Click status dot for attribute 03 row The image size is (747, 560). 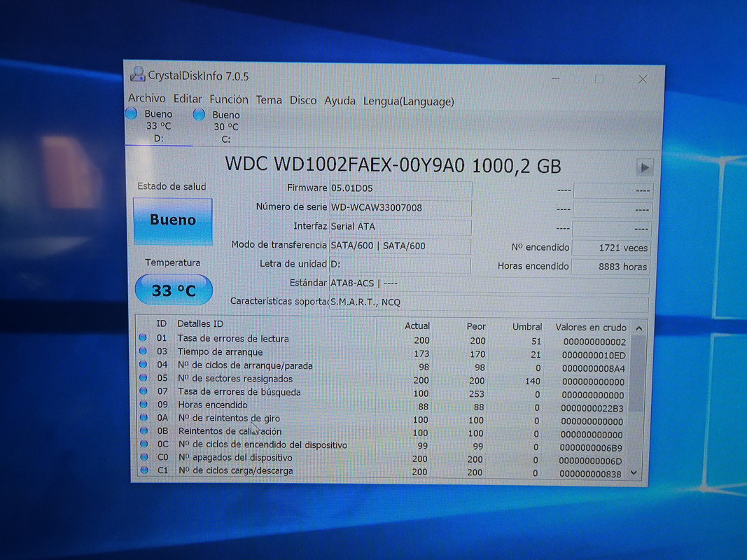click(x=142, y=351)
